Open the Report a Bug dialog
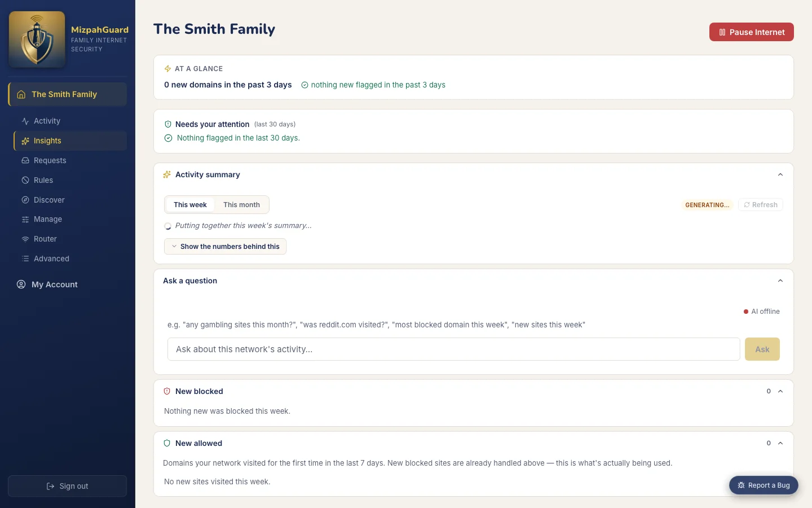 point(764,485)
